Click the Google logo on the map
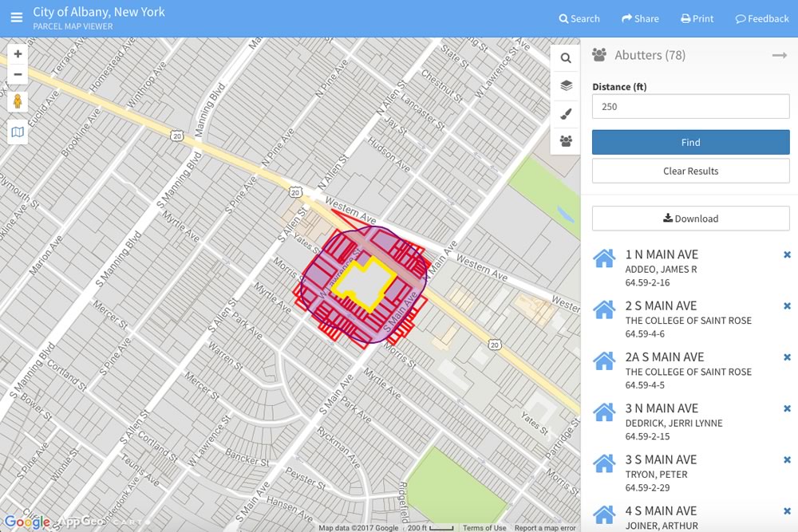Screen dimensions: 798x532 (x=27, y=522)
